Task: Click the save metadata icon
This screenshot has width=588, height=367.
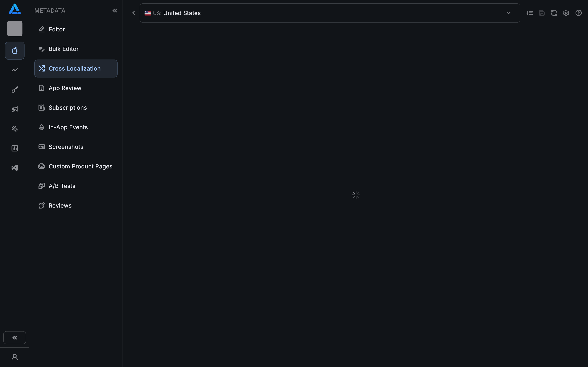Action: pos(542,13)
